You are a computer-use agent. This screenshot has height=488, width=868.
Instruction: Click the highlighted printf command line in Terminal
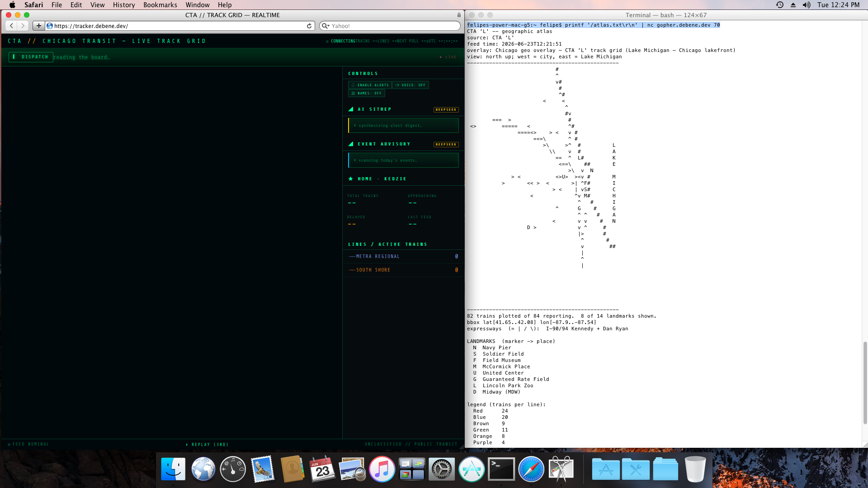point(593,25)
